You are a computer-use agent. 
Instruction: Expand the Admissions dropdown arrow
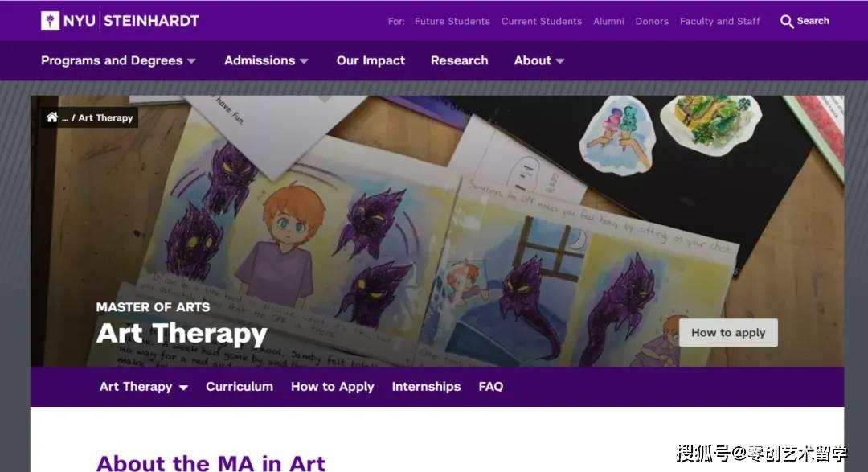coord(304,61)
